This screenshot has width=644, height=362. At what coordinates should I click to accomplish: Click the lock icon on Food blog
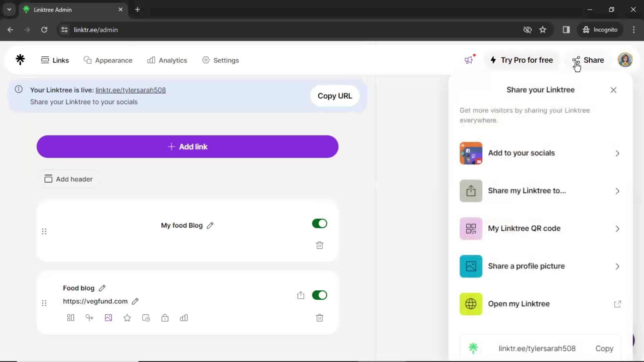[165, 318]
